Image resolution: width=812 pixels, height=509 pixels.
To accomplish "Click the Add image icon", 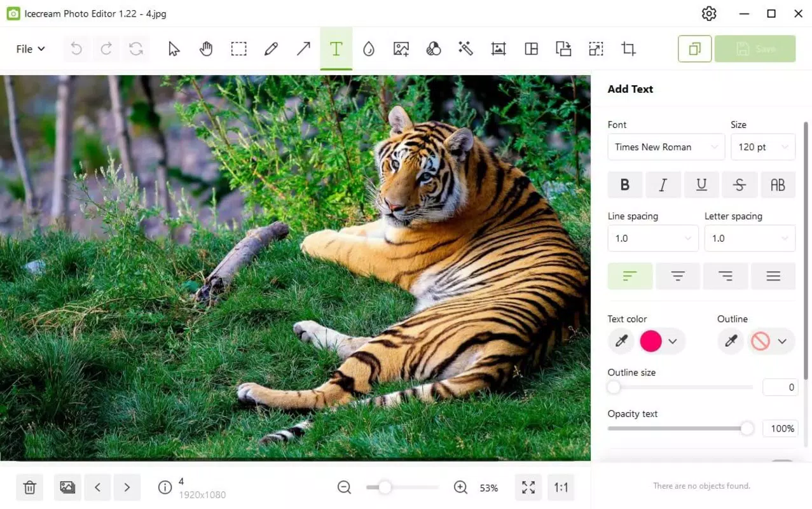I will (x=401, y=49).
